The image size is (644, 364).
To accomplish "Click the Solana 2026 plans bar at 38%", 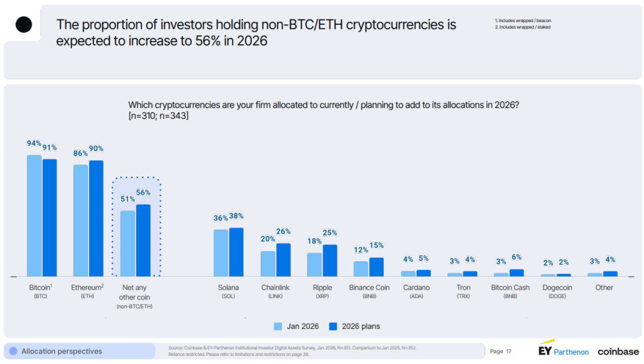I will 236,252.
